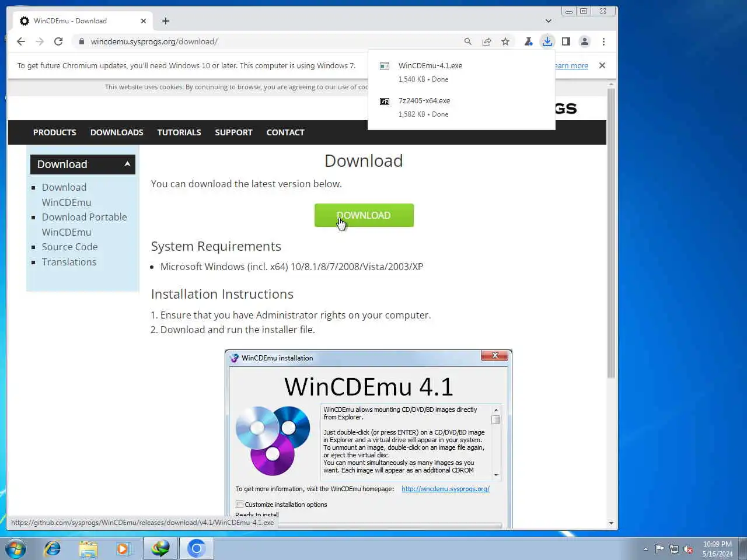Open a new browser tab

[x=166, y=21]
